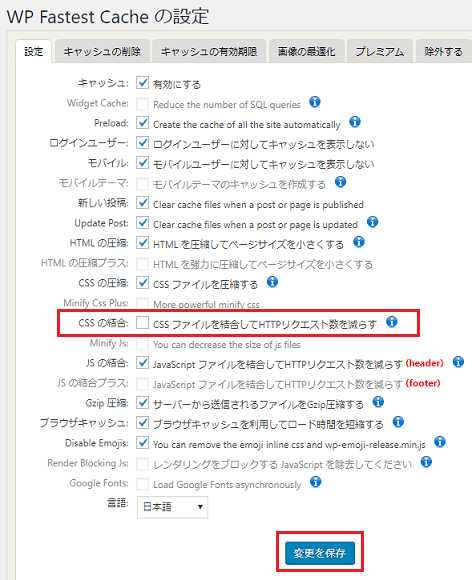Viewport: 472px width, 580px height.
Task: Switch to the 除外する tab
Action: tap(444, 51)
